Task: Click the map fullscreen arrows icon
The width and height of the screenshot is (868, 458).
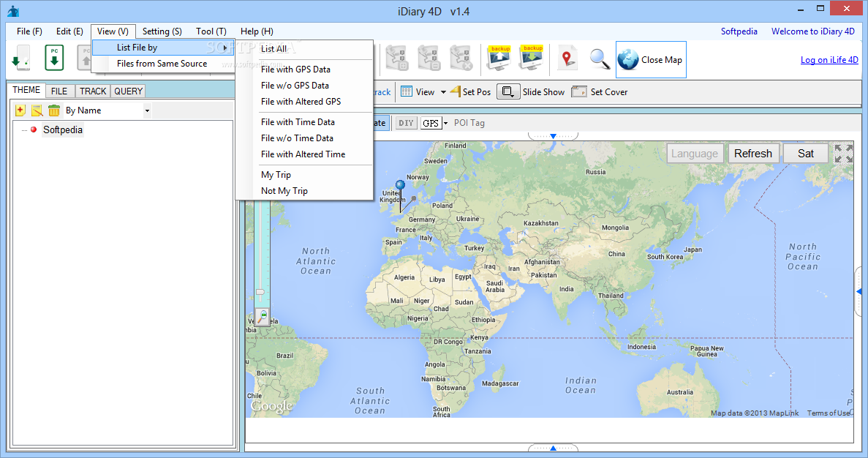Action: [844, 154]
